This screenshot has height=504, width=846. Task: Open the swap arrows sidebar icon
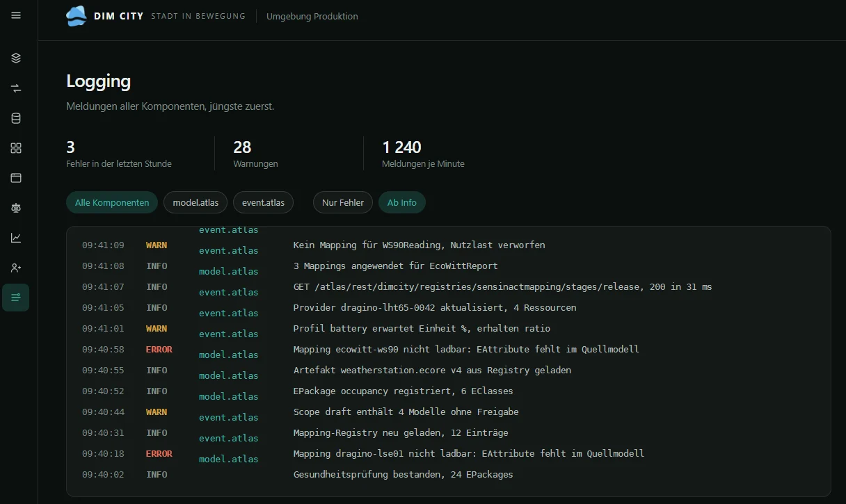[x=16, y=88]
